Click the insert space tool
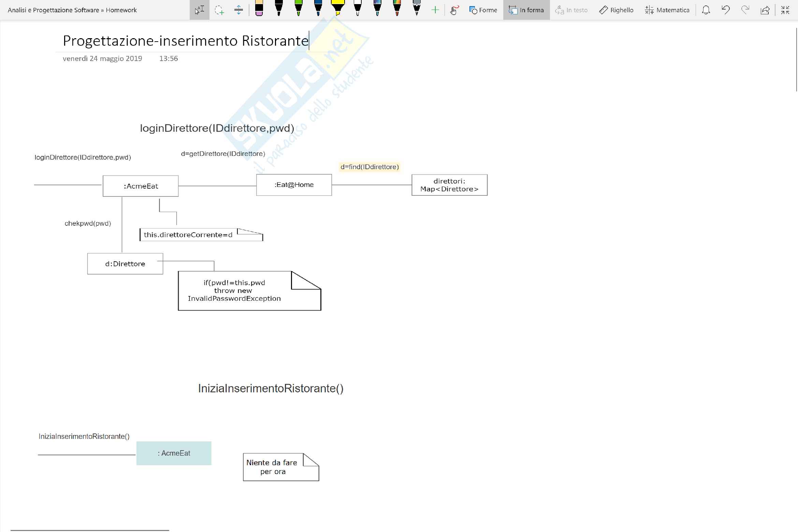Screen dimensions: 798x532 click(x=238, y=10)
